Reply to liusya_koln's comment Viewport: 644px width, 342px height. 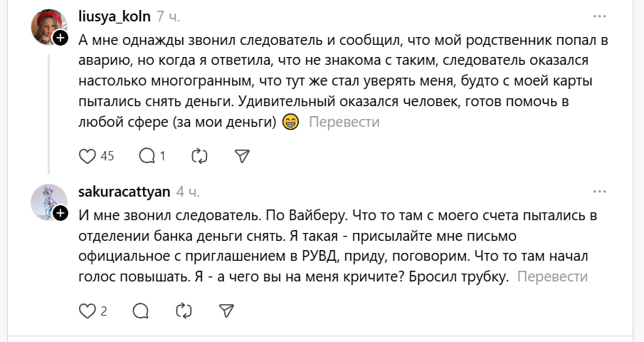(147, 155)
